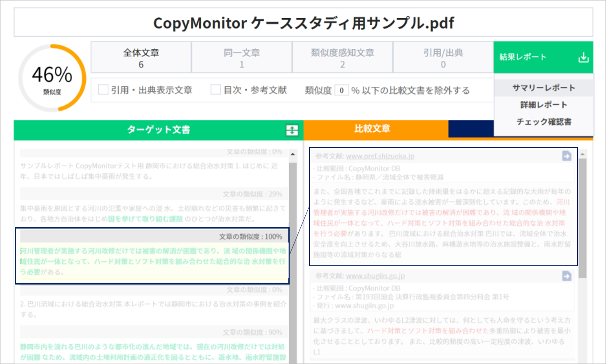This screenshot has width=606, height=364.
Task: Open the www.pref.shizuoka.jp link
Action: point(380,156)
